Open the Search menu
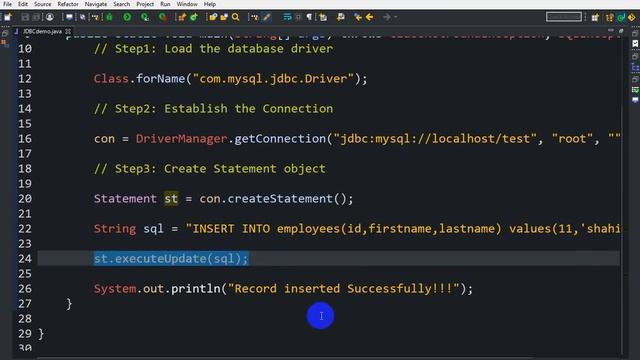Image resolution: width=640 pixels, height=360 pixels. pos(122,4)
